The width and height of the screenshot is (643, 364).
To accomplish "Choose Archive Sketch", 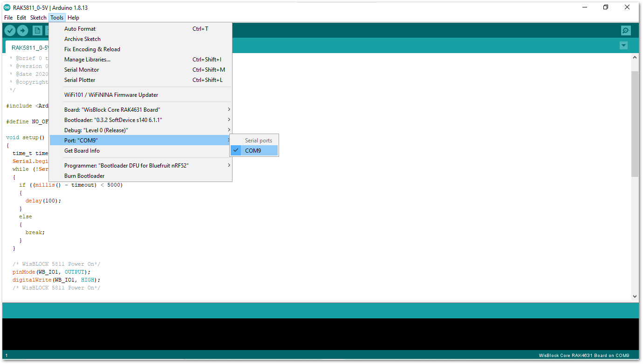I will [140, 39].
